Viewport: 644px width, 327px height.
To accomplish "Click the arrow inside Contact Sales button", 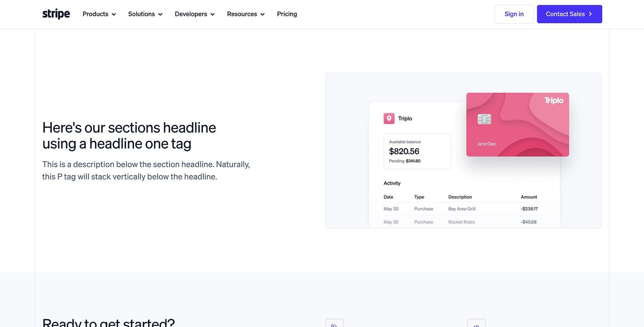I will 590,14.
